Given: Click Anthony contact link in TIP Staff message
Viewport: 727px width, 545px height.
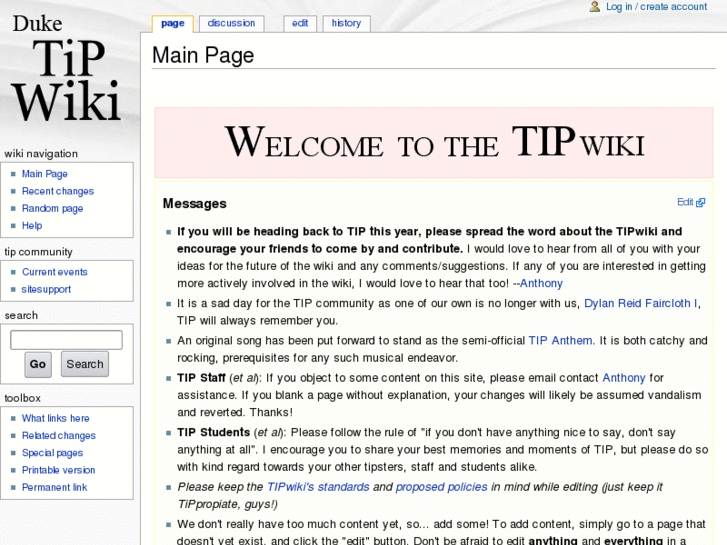Looking at the screenshot, I should click(624, 378).
